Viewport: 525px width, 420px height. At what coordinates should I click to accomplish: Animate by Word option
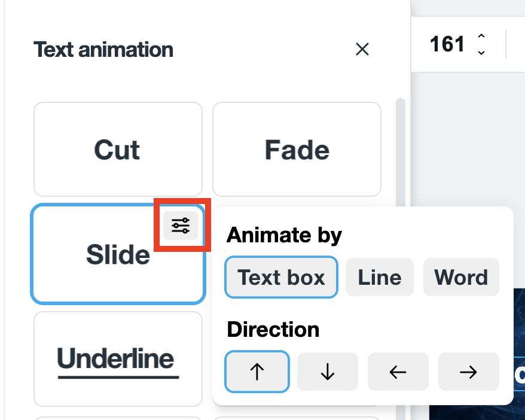[x=461, y=278]
